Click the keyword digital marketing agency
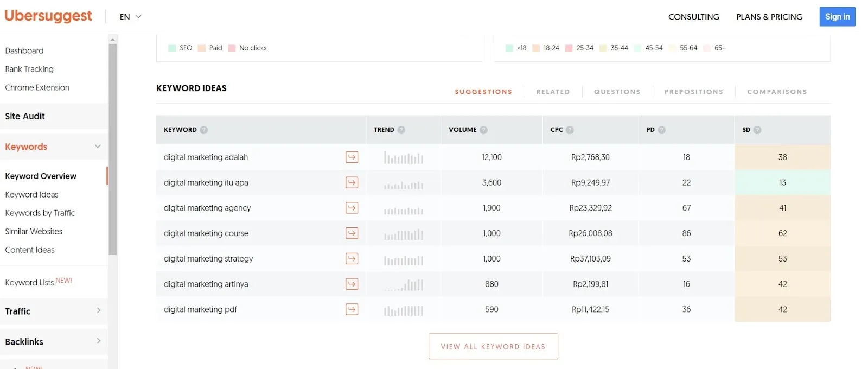This screenshot has height=369, width=868. (x=207, y=208)
